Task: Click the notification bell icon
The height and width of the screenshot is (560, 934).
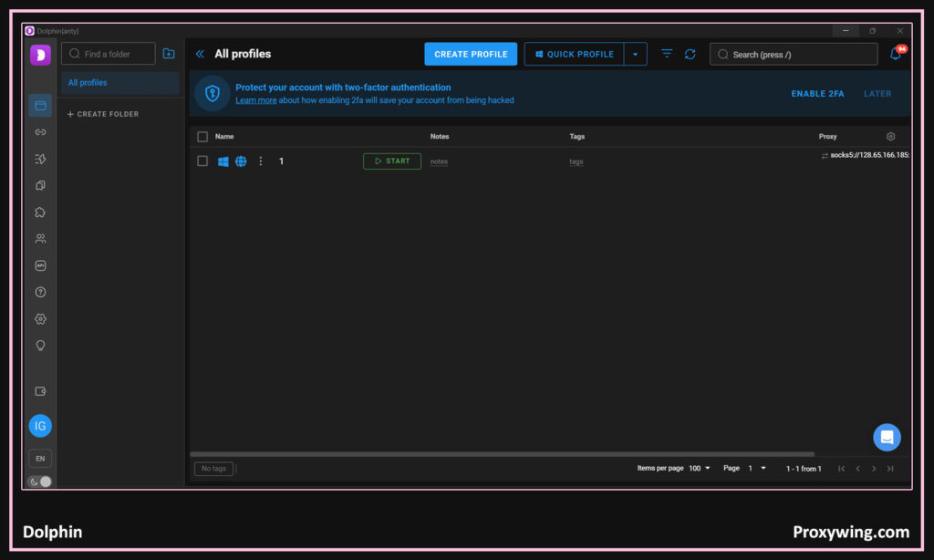Action: [895, 54]
